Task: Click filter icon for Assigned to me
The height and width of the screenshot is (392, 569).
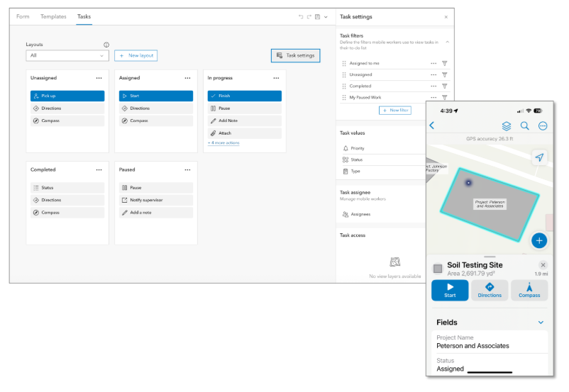Action: click(x=445, y=64)
